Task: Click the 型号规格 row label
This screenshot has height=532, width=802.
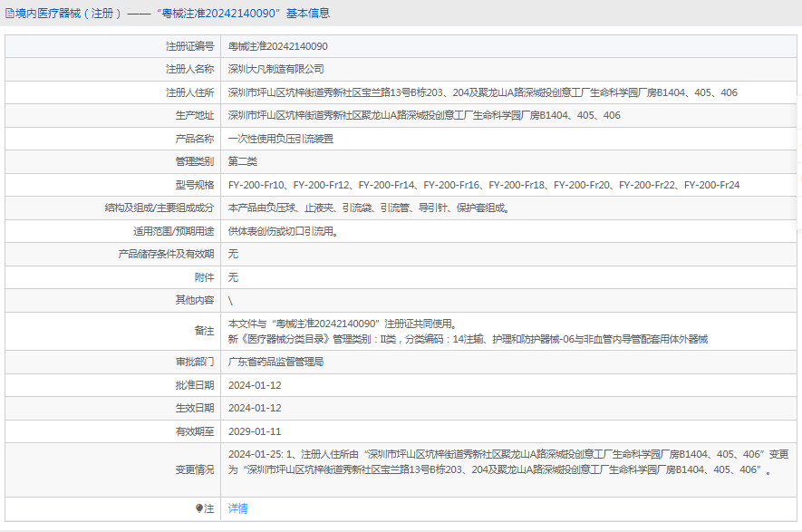Action: 195,185
